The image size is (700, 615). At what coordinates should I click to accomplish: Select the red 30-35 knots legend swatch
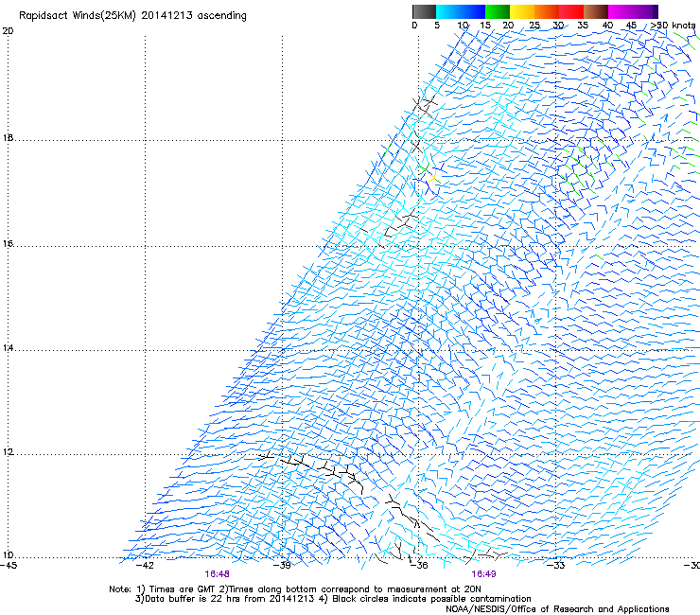pyautogui.click(x=571, y=11)
